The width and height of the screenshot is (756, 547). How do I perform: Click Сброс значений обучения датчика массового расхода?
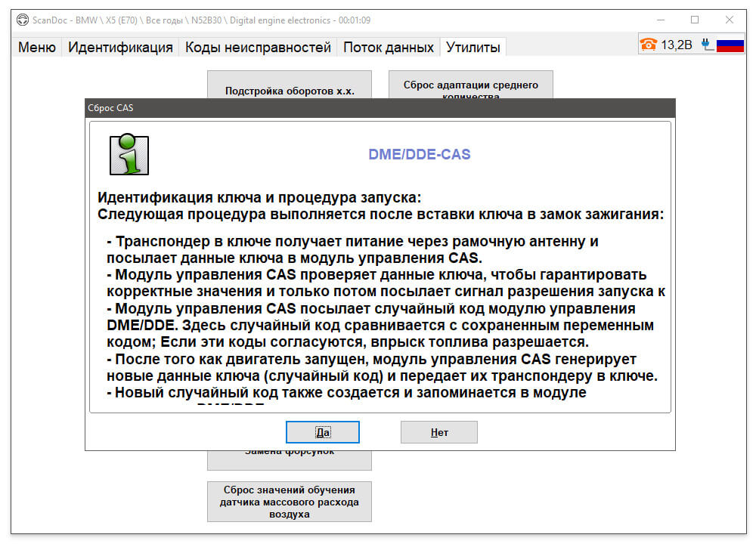[290, 502]
